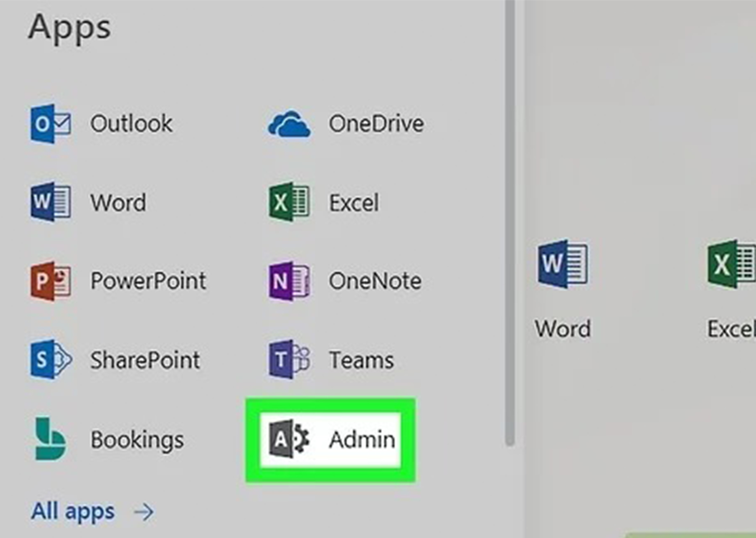Follow the All apps link
The width and height of the screenshot is (756, 538).
[x=73, y=511]
